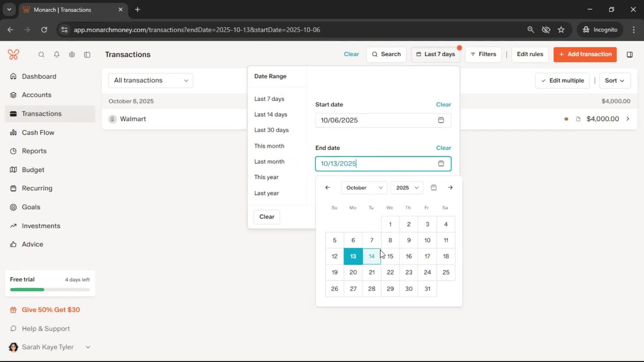Toggle right side panel icon
644x362 pixels.
click(x=630, y=55)
